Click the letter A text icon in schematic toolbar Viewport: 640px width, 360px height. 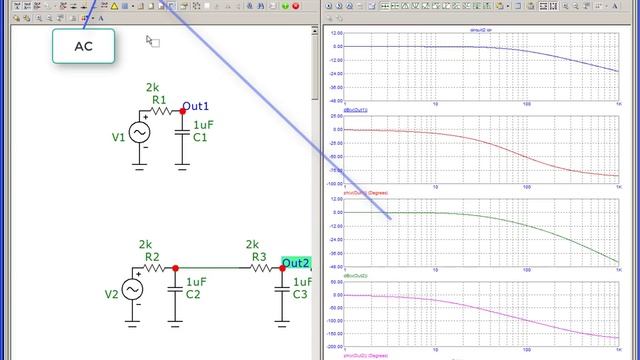100,18
